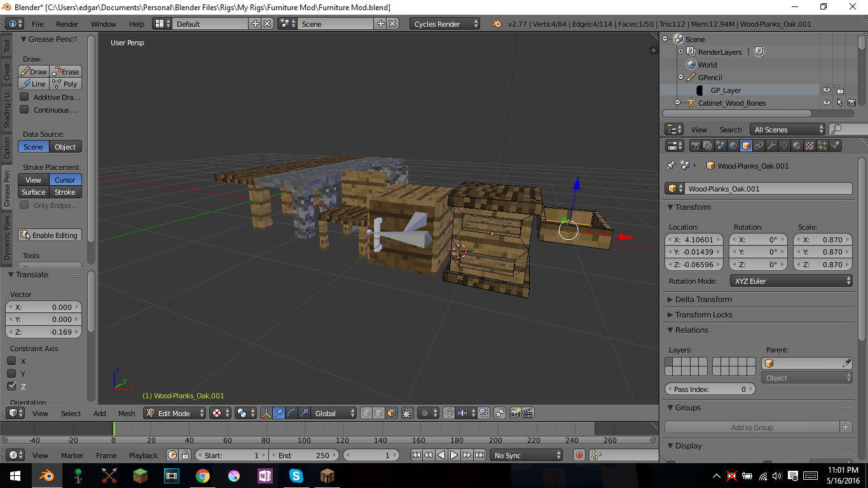Expand the Delta Transform panel
The height and width of the screenshot is (488, 868).
click(x=703, y=299)
